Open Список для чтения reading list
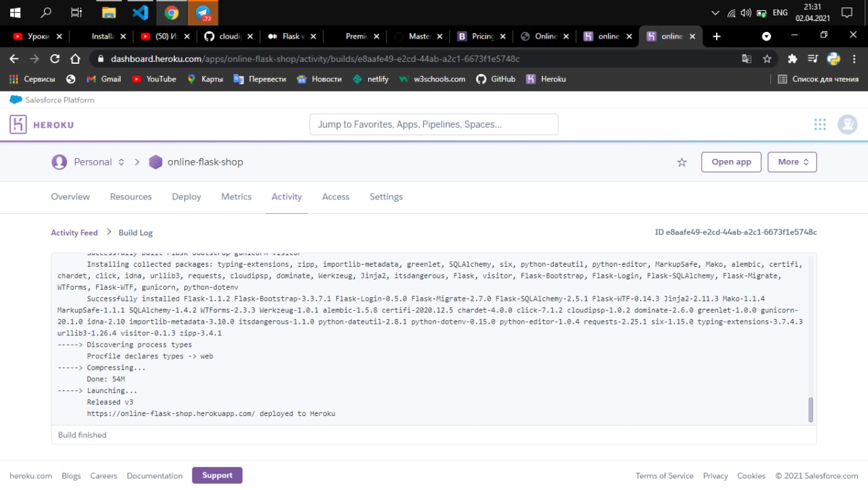This screenshot has height=490, width=868. coord(818,79)
